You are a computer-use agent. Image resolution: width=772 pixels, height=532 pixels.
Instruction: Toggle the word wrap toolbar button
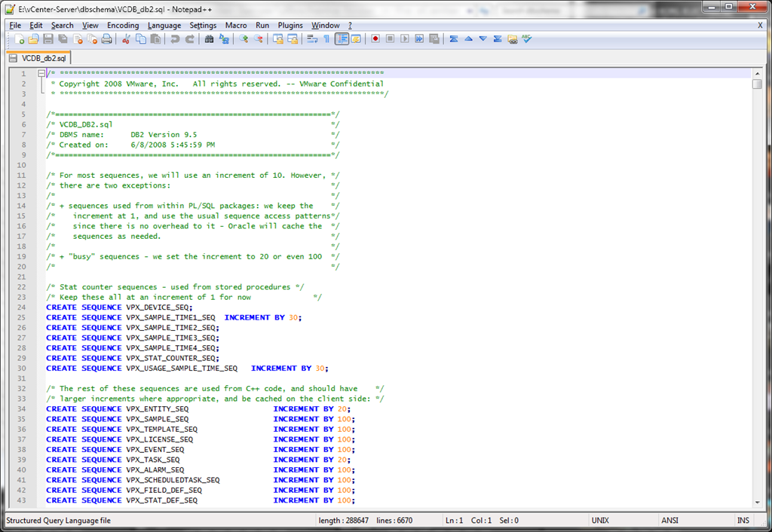point(312,39)
